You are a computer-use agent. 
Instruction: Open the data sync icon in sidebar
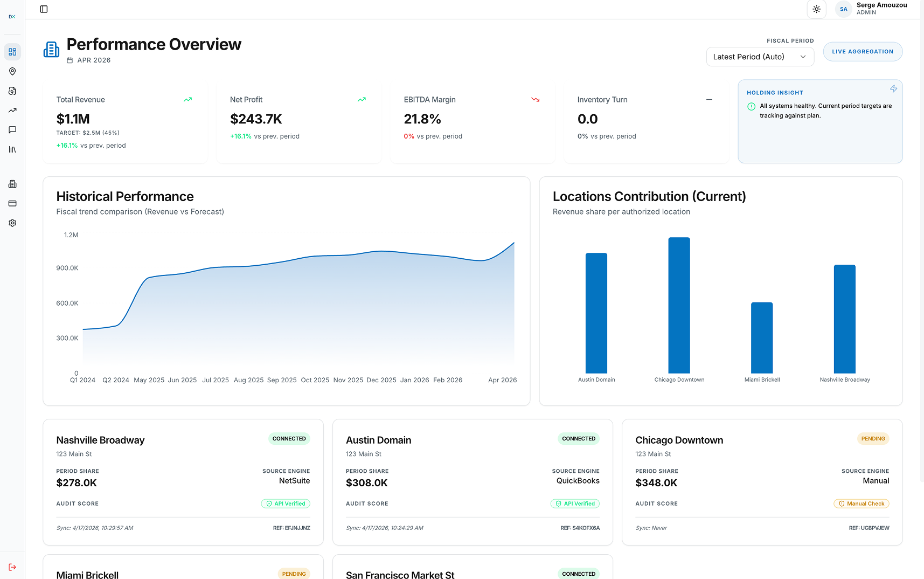(x=12, y=91)
